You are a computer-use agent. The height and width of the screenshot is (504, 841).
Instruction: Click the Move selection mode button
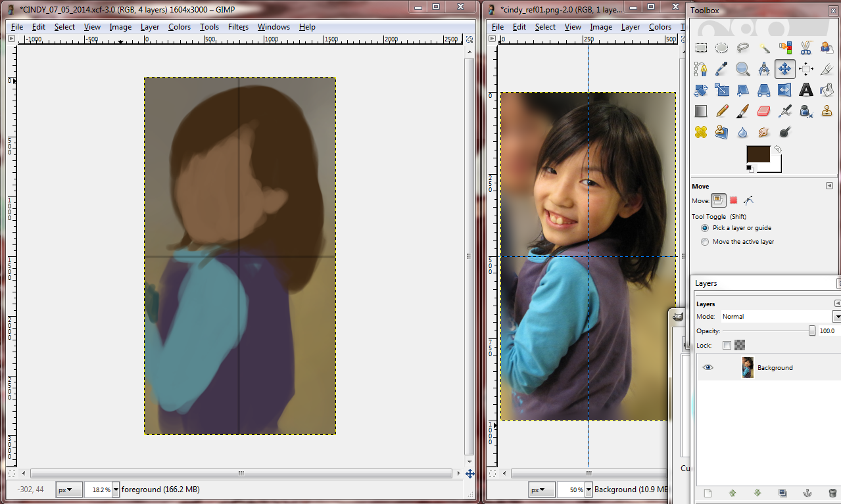(733, 200)
